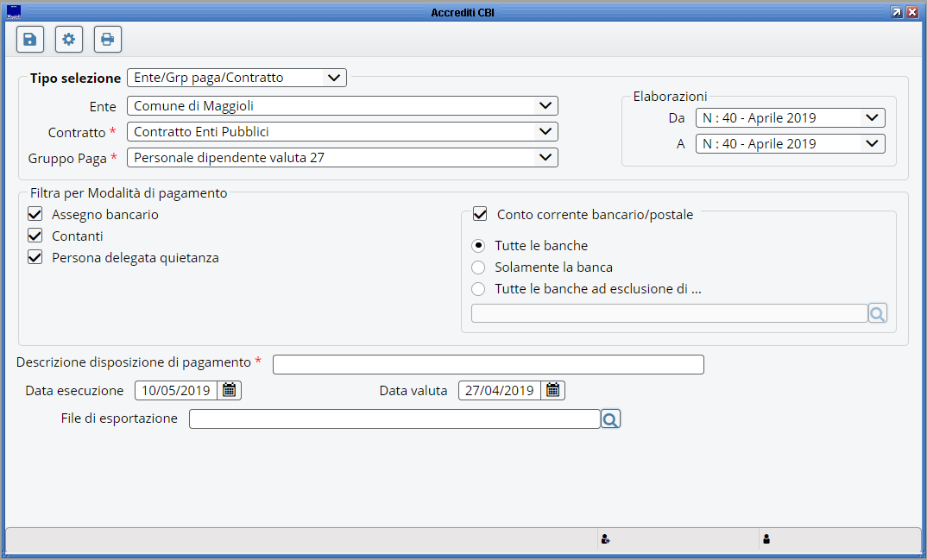Uncheck the Contanti checkbox

pos(35,236)
